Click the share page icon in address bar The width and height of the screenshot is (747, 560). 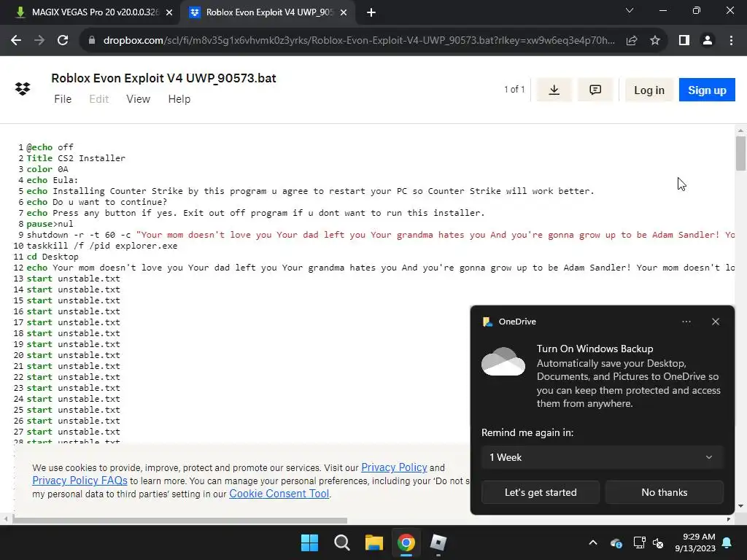tap(632, 41)
